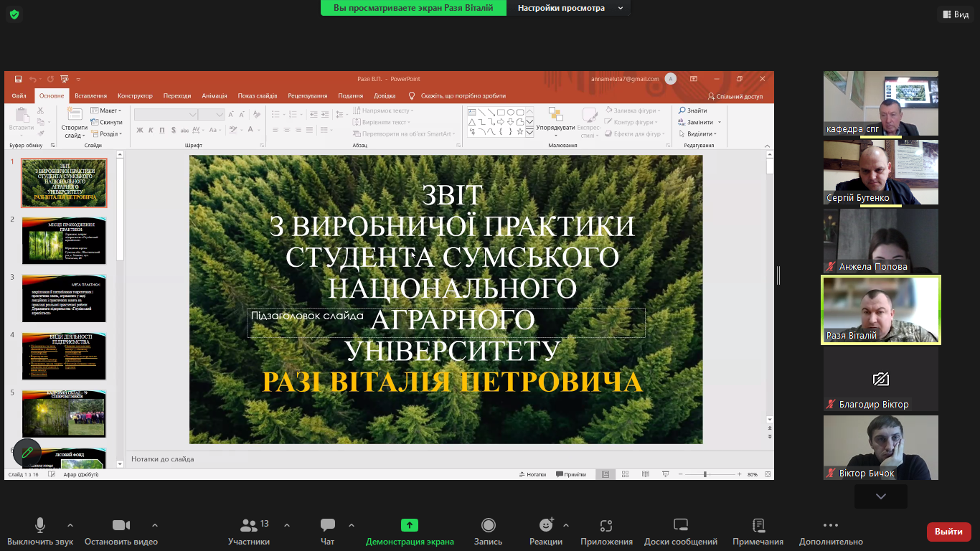Toggle Демонстрация экрана screen sharing
The width and height of the screenshot is (980, 551).
pyautogui.click(x=409, y=530)
